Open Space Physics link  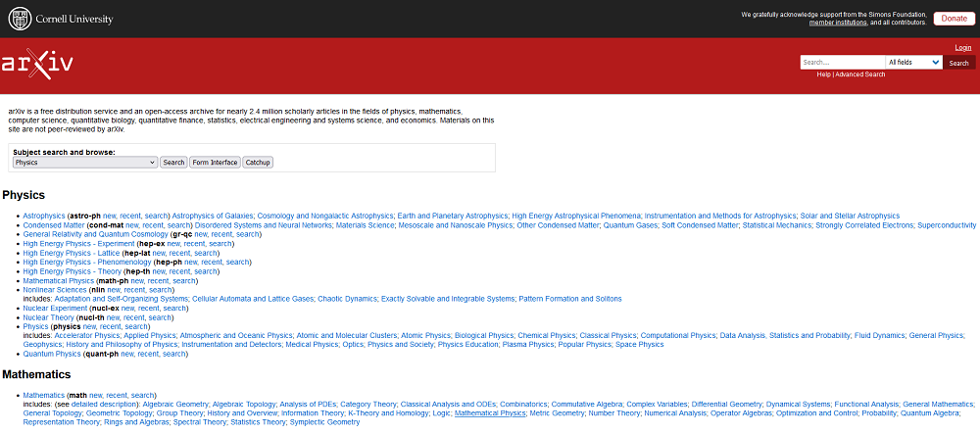(639, 345)
